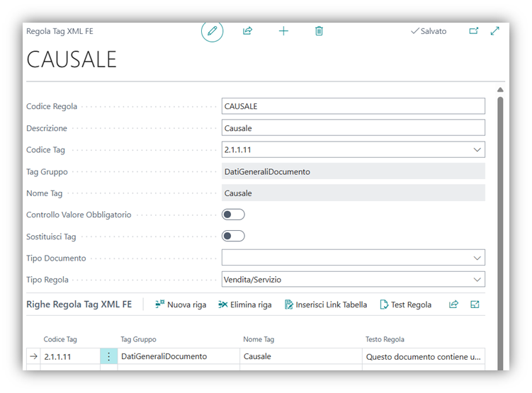Expand page to full screen icon
532x393 pixels.
[495, 31]
